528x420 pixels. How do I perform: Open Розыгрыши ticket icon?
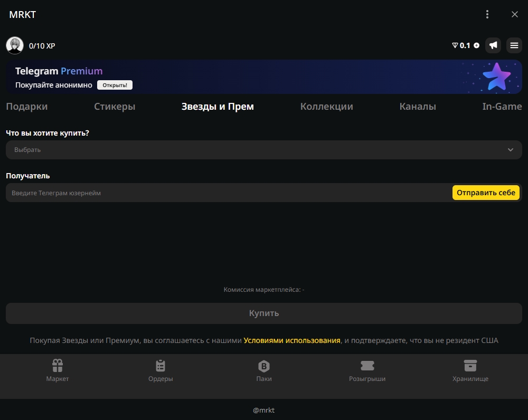coord(367,366)
